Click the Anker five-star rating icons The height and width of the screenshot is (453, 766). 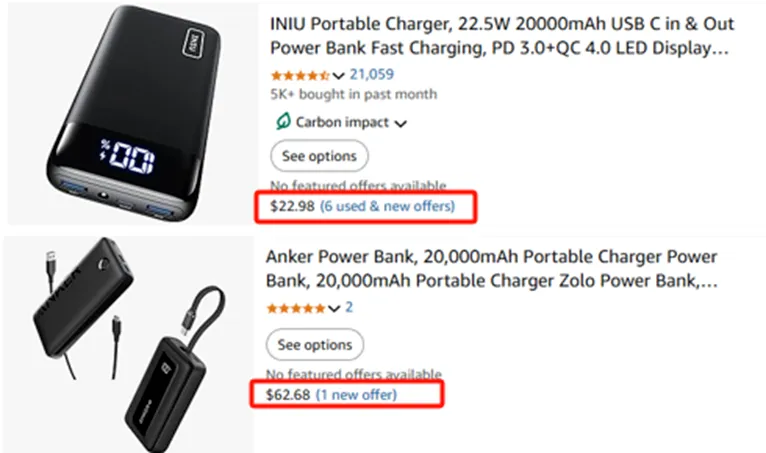[297, 308]
